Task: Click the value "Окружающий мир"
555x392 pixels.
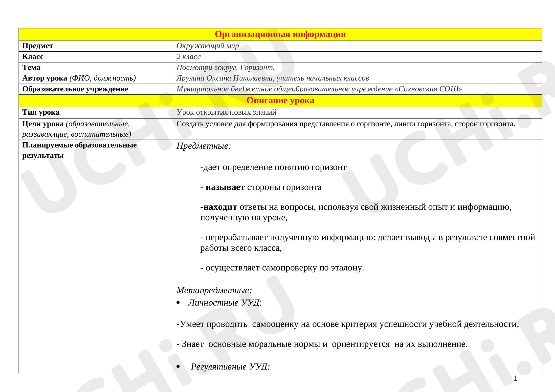Action: [208, 46]
